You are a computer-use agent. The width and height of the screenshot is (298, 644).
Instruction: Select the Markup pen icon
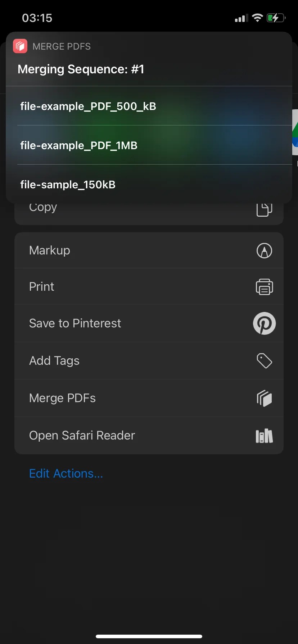264,250
